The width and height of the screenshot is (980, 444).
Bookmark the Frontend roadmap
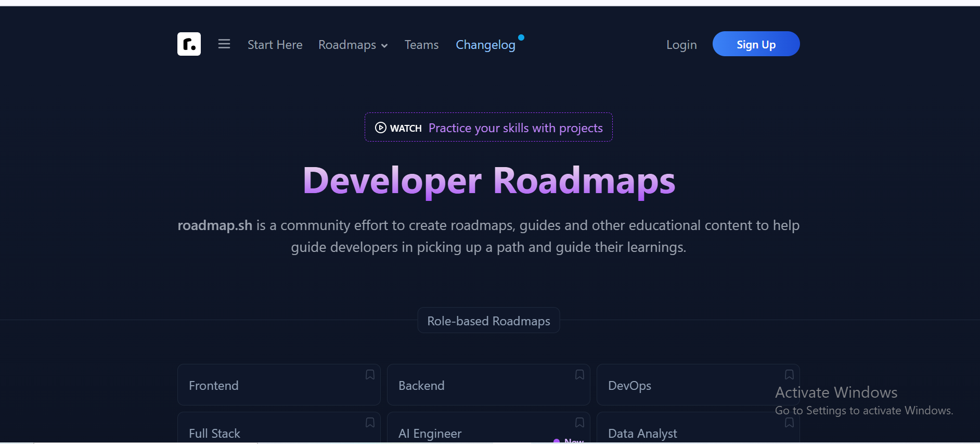click(x=370, y=375)
